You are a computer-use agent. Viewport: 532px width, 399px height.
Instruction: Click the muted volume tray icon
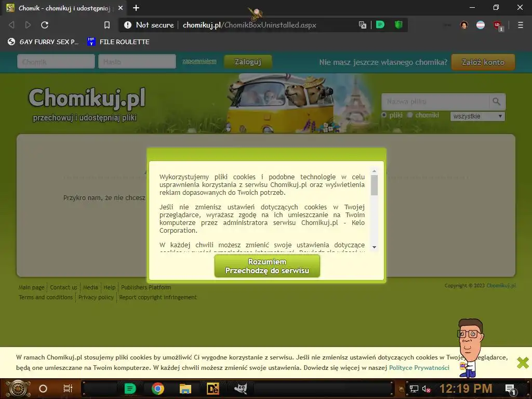click(426, 389)
